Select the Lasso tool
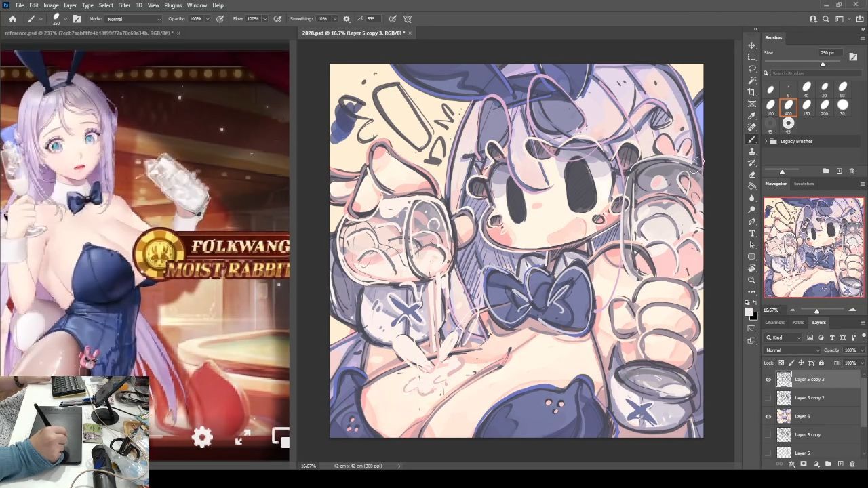 pyautogui.click(x=752, y=68)
